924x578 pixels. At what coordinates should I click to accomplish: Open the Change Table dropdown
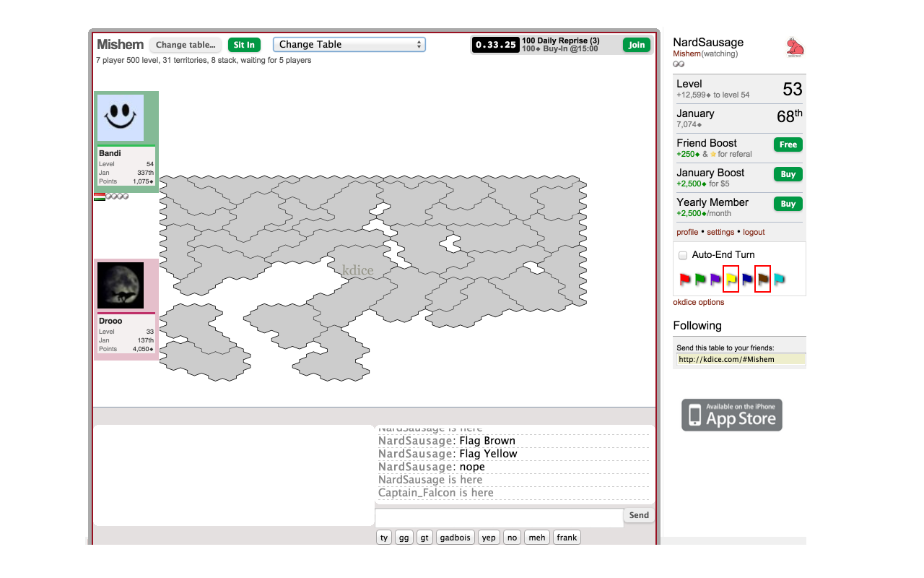click(x=349, y=45)
